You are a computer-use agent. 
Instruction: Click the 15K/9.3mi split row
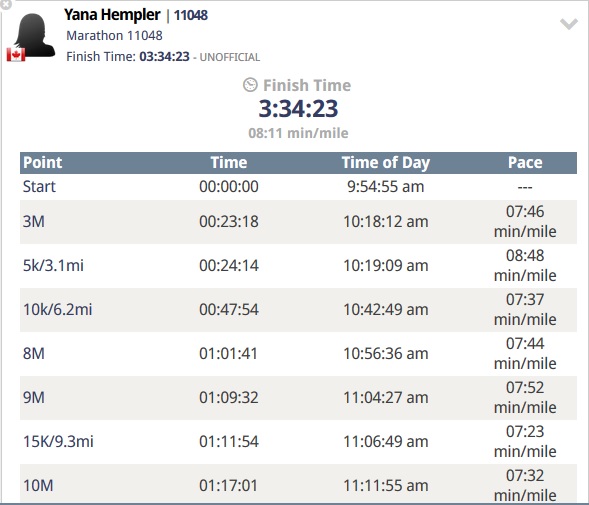pyautogui.click(x=298, y=441)
